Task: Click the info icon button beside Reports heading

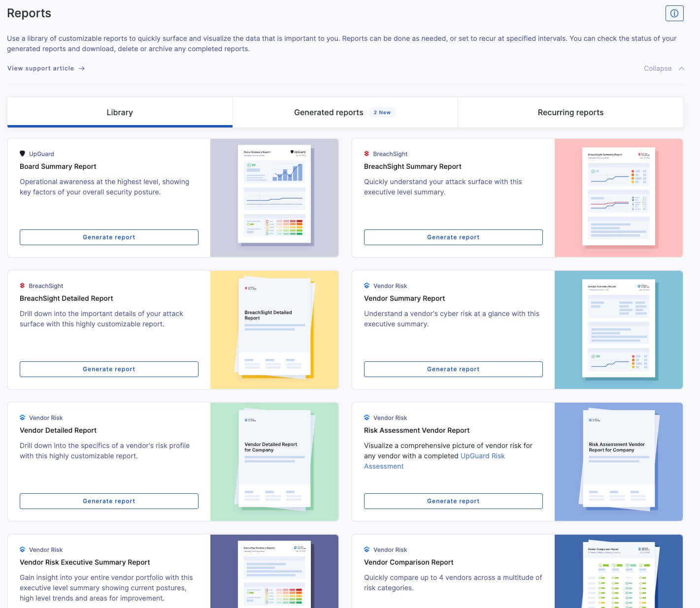Action: point(674,13)
